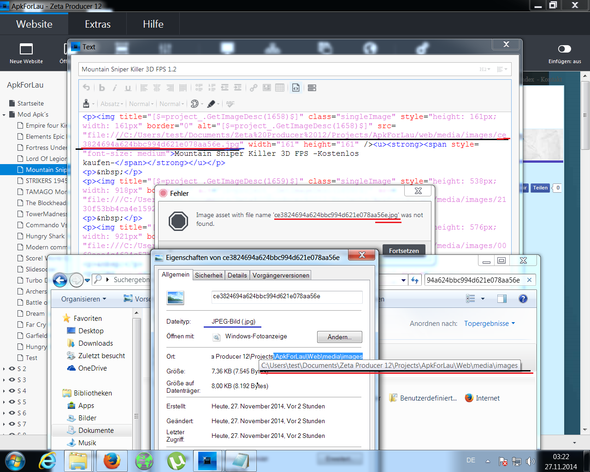Click the undo icon in Text editor
This screenshot has width=590, height=472.
point(86,88)
